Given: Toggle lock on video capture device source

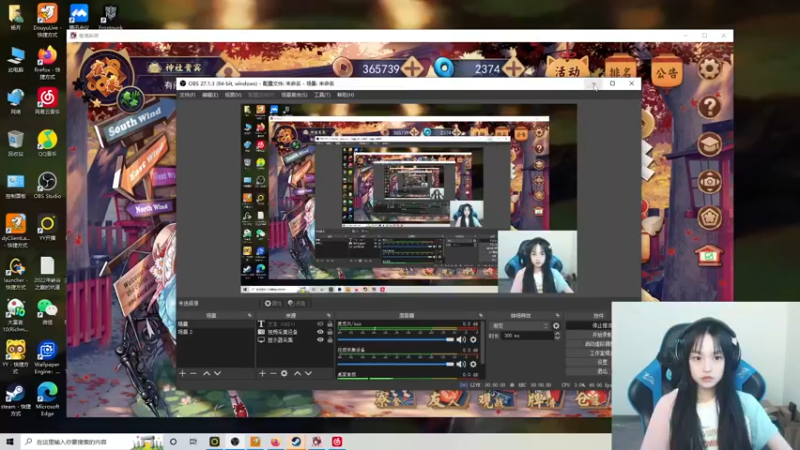Looking at the screenshot, I should (x=330, y=332).
